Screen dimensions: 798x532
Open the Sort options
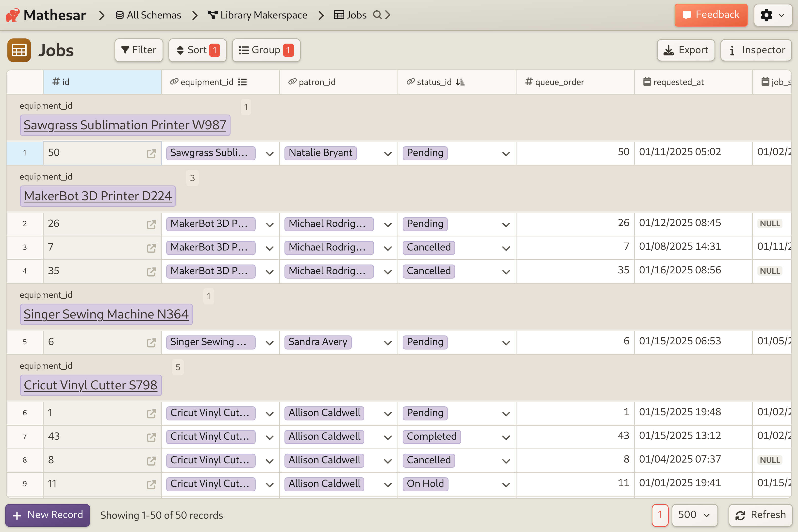(198, 50)
